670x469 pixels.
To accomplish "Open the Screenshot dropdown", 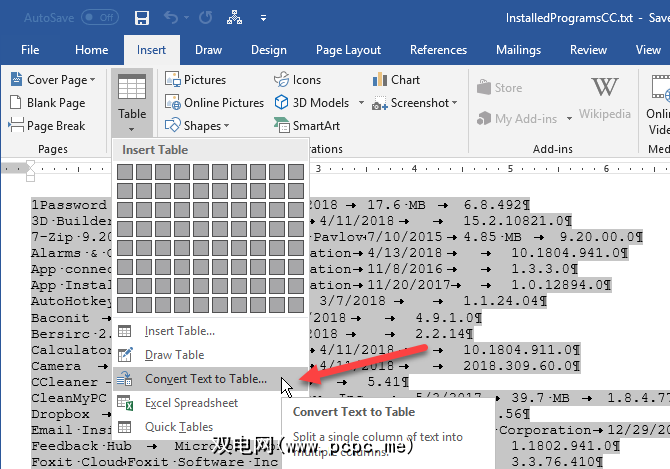I will (454, 103).
